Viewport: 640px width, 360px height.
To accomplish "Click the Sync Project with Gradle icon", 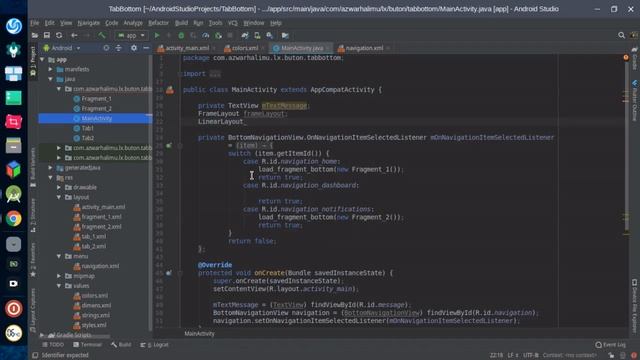I will click(x=244, y=36).
